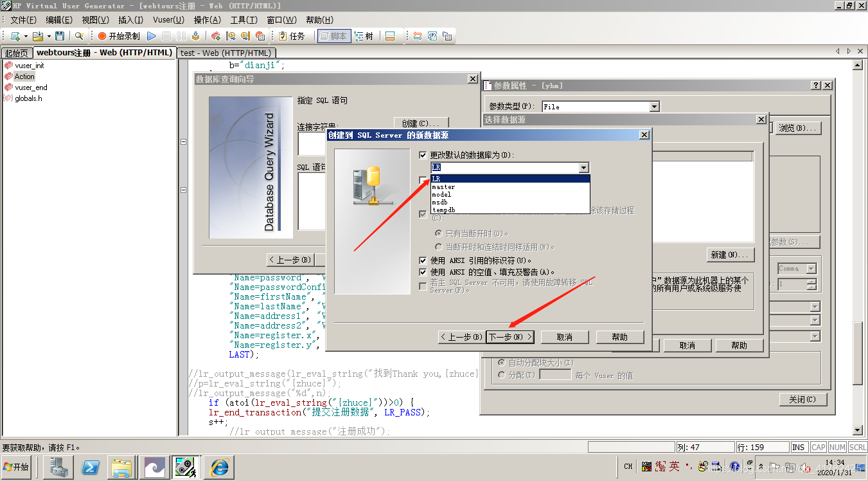This screenshot has height=481, width=868.
Task: Open the 视图(V) menu
Action: [95, 20]
